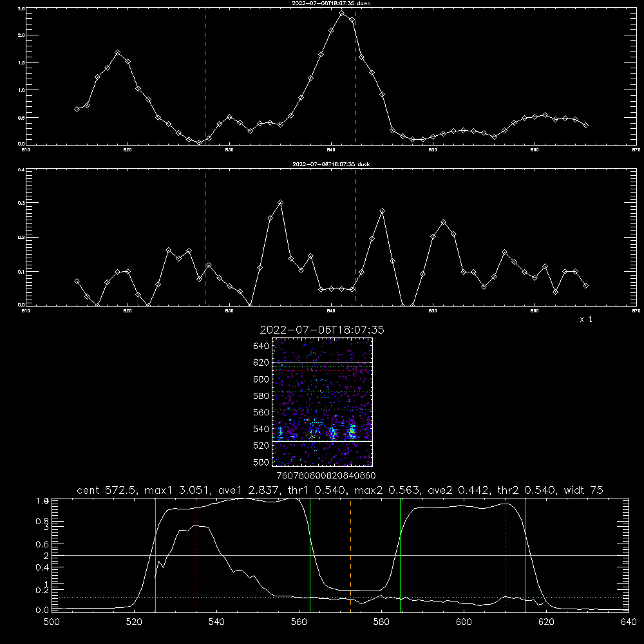644x644 pixels.
Task: Click the right green dashed line in dusk plot
Action: [355, 238]
